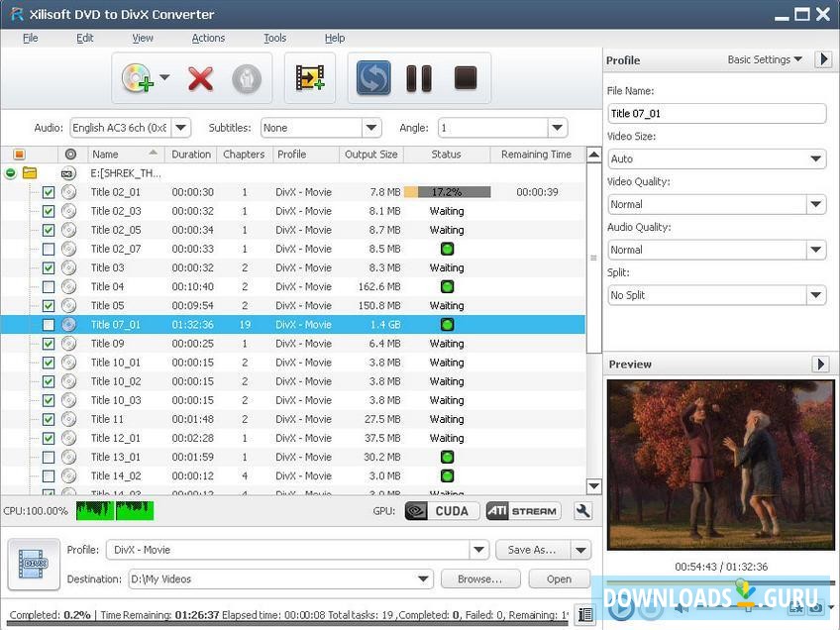
Task: Click the red X remove button
Action: [200, 79]
